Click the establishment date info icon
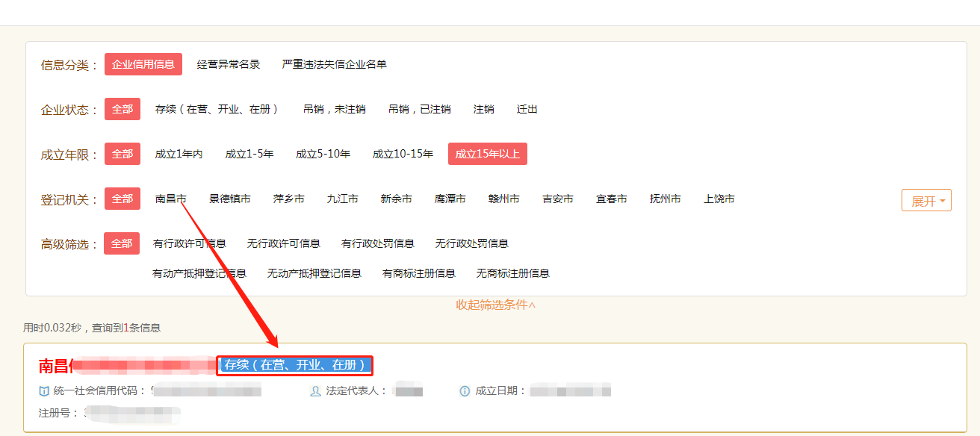 [465, 391]
